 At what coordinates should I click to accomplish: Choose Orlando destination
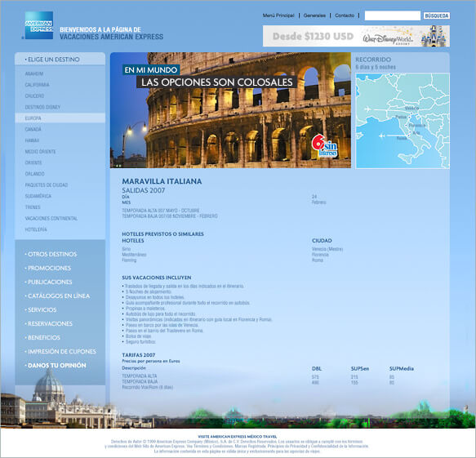34,174
